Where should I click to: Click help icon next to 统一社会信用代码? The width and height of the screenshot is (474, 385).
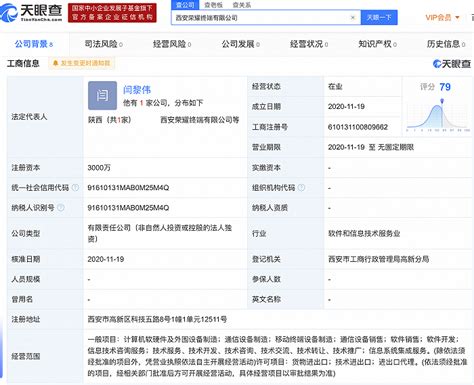point(76,188)
